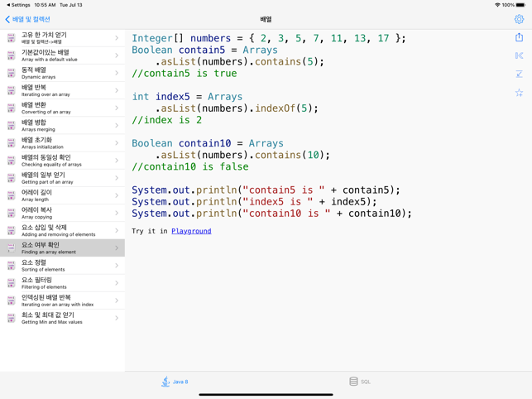This screenshot has height=399, width=532.
Task: Go back to 배열 및 컬렉션
Action: (27, 19)
